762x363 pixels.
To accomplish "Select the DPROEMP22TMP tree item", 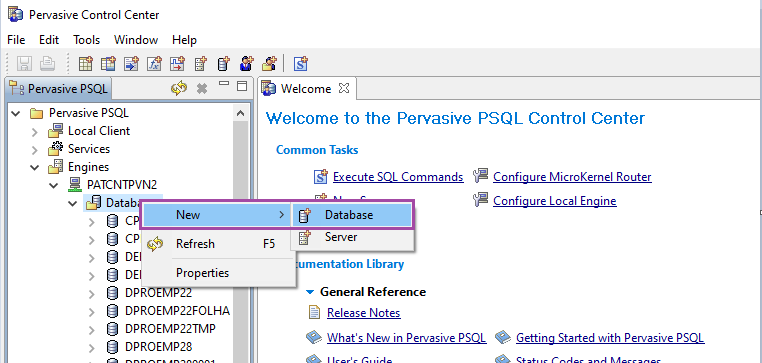I will (170, 329).
